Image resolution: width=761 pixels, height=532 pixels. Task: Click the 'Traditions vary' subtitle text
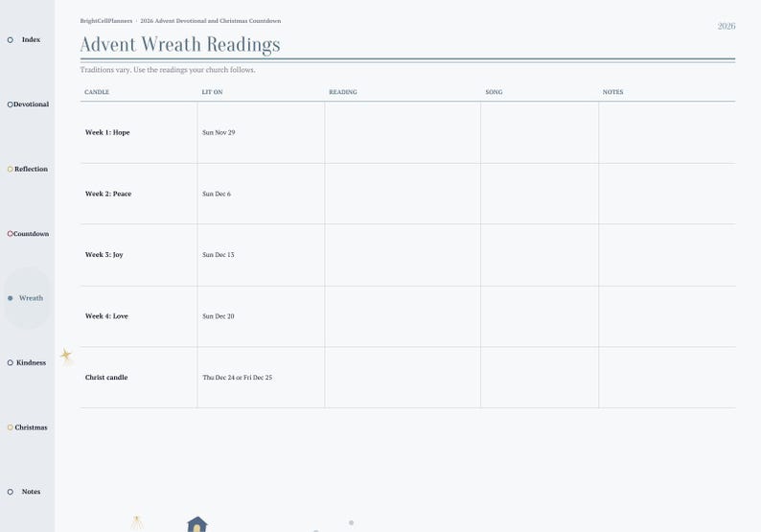tap(168, 70)
